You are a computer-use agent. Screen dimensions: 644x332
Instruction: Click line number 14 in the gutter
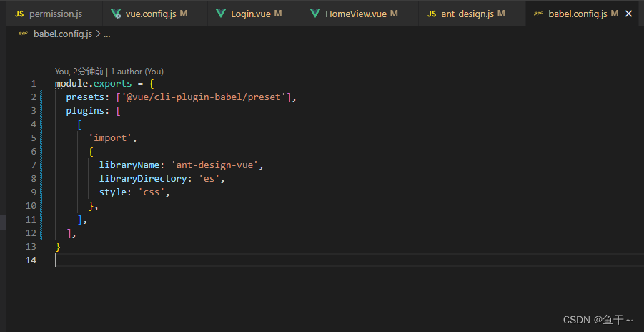point(31,260)
